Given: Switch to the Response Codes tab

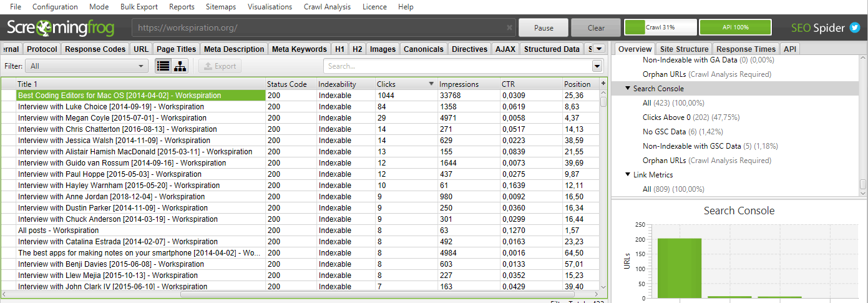Looking at the screenshot, I should (x=95, y=49).
